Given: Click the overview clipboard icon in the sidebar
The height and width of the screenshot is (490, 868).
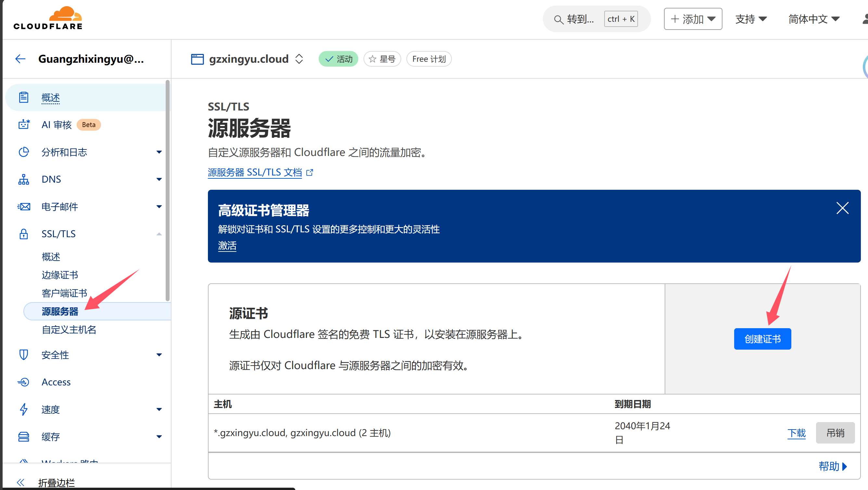Looking at the screenshot, I should click(x=24, y=97).
